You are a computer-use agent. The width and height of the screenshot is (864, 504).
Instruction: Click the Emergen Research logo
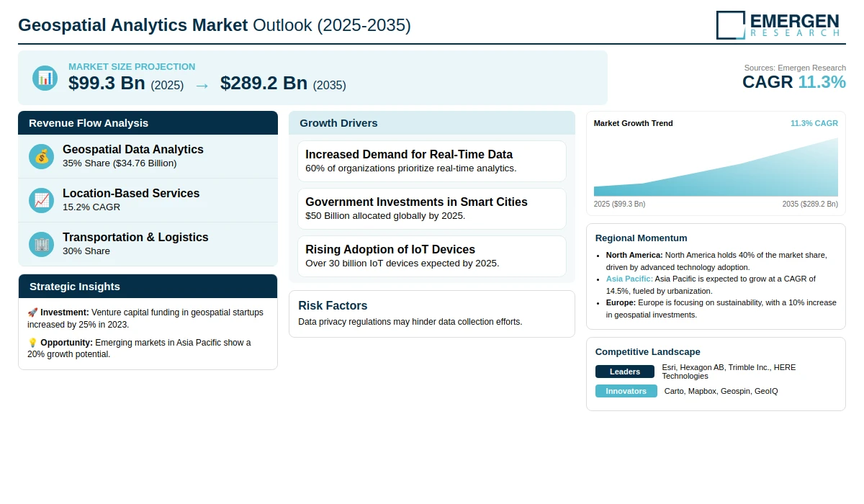click(x=778, y=24)
